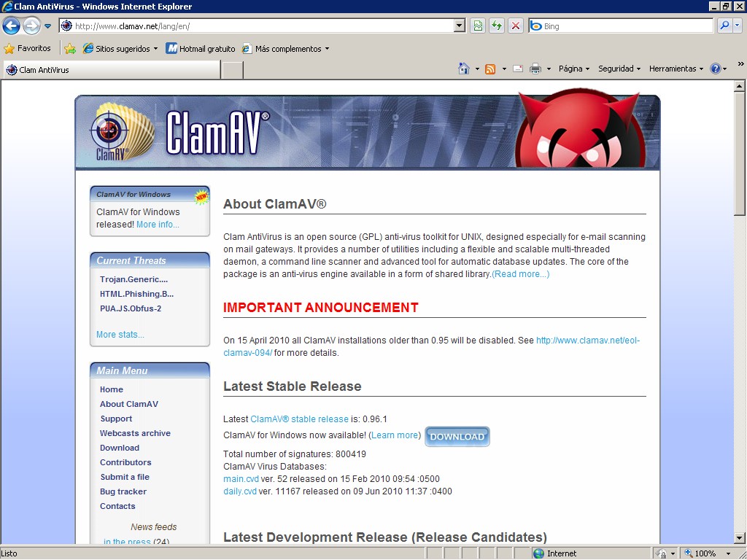747x560 pixels.
Task: Open Webcasts archive in Main Menu
Action: coord(135,433)
